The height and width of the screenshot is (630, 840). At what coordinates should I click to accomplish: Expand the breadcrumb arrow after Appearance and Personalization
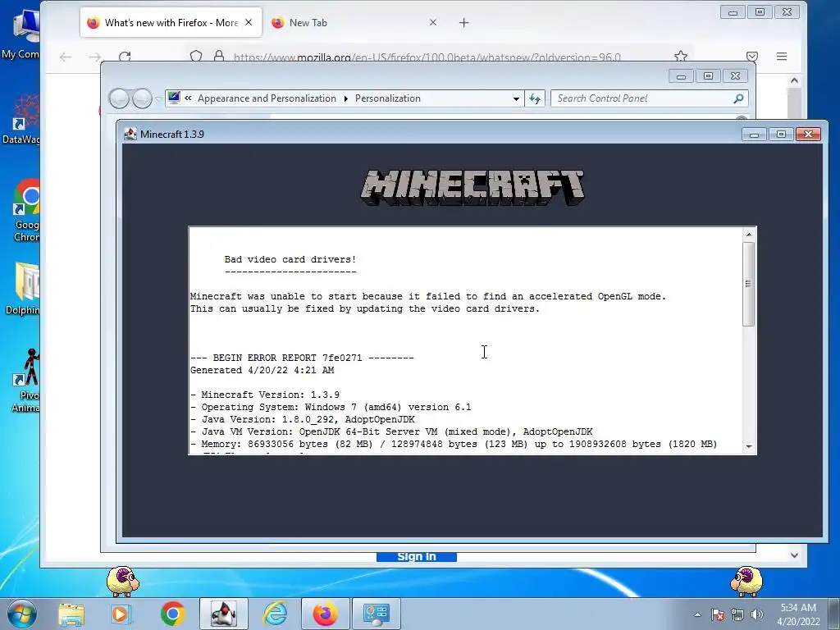coord(345,98)
